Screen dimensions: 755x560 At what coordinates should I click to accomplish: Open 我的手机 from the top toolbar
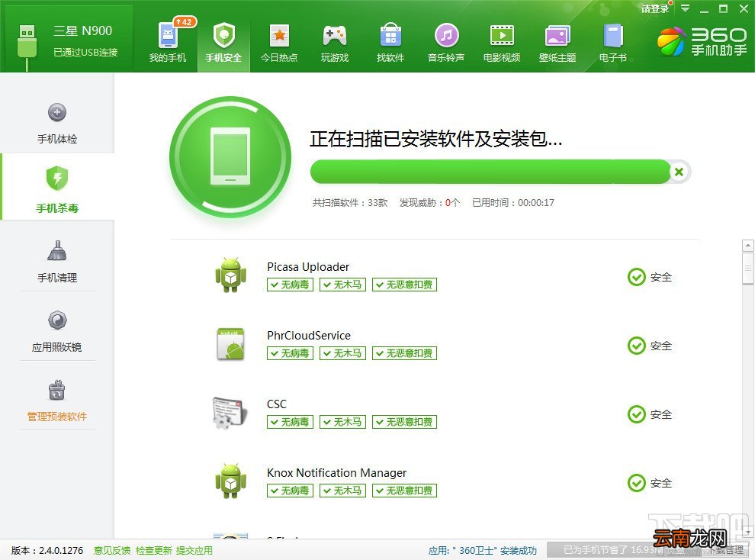[x=168, y=43]
